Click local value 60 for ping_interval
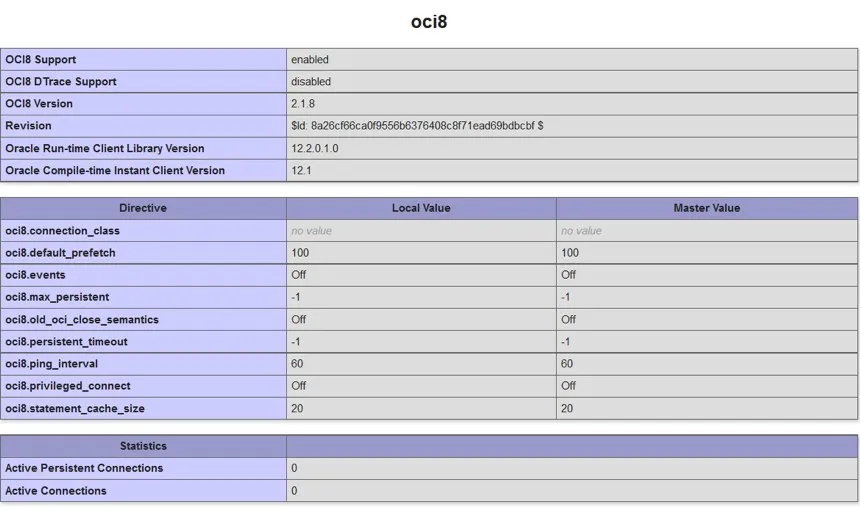The width and height of the screenshot is (860, 514). point(297,364)
